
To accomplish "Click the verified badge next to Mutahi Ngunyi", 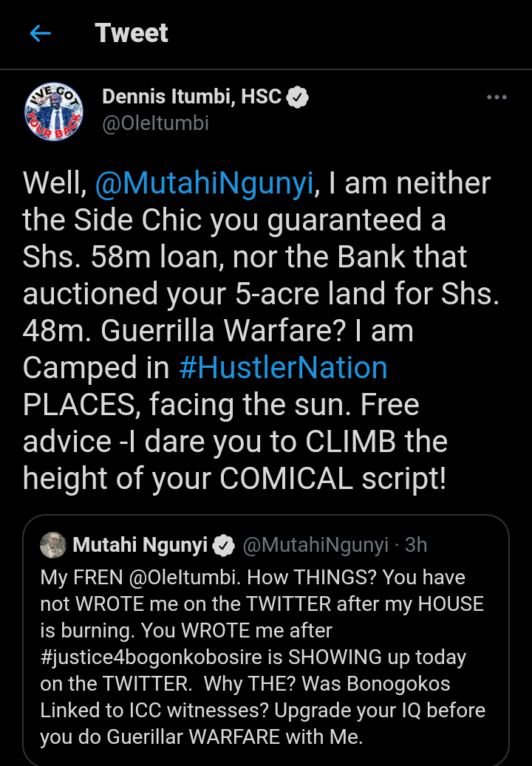I will [x=222, y=546].
